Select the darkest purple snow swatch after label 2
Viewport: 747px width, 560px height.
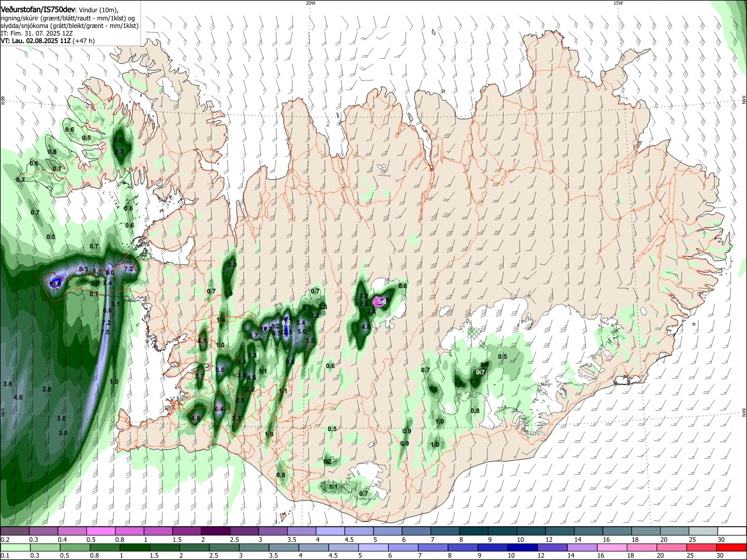(215, 531)
